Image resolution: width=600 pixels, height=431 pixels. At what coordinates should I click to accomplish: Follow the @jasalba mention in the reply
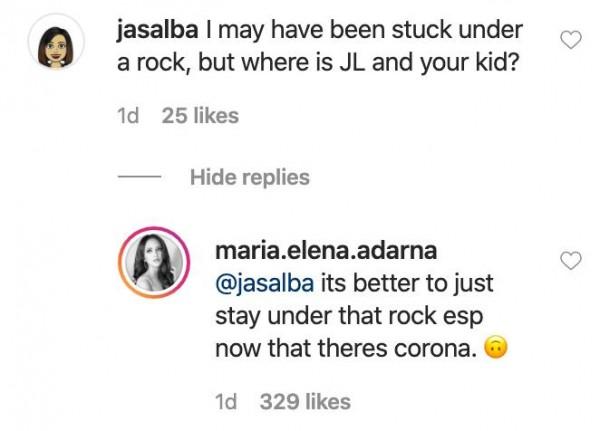coord(260,281)
